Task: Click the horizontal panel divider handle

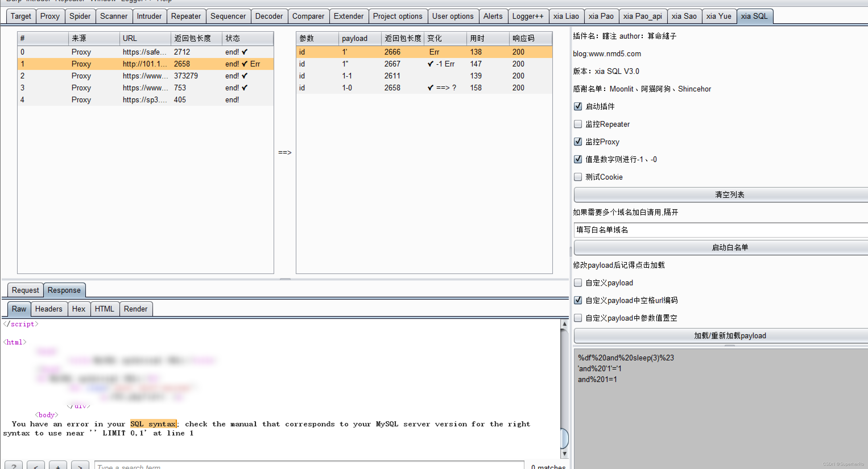Action: (285, 279)
